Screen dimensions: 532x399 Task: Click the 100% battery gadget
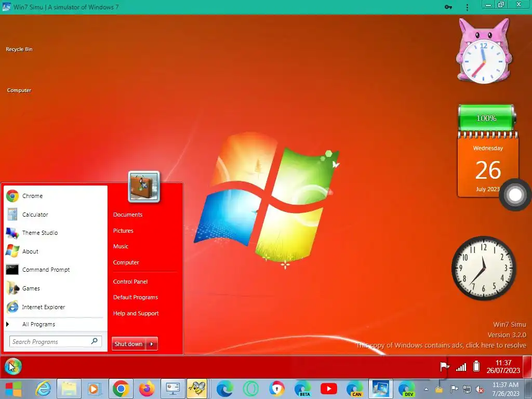486,118
